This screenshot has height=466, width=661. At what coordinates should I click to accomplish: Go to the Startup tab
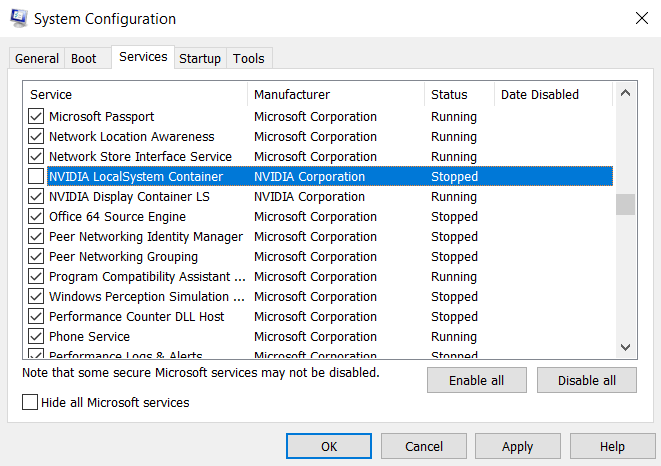coord(200,59)
